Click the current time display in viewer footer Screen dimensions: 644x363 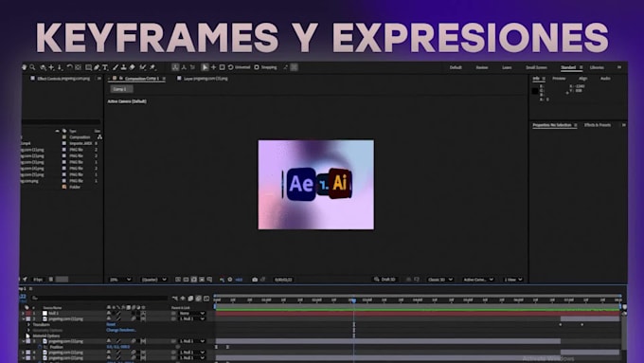[283, 280]
